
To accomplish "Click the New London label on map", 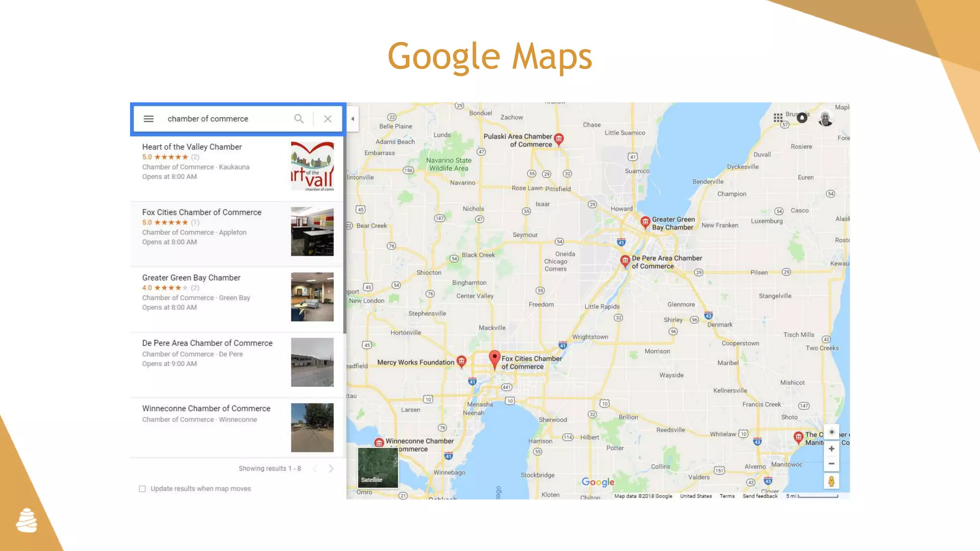I will (367, 300).
